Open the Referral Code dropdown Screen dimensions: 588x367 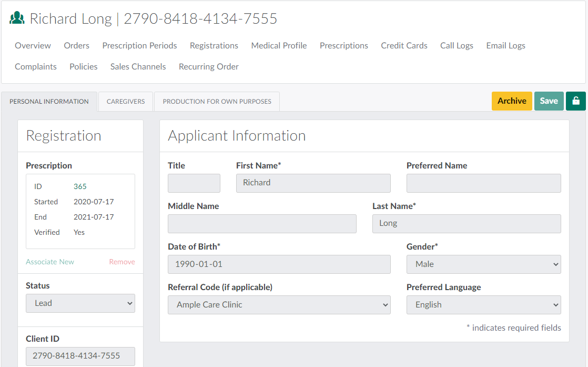pos(279,305)
